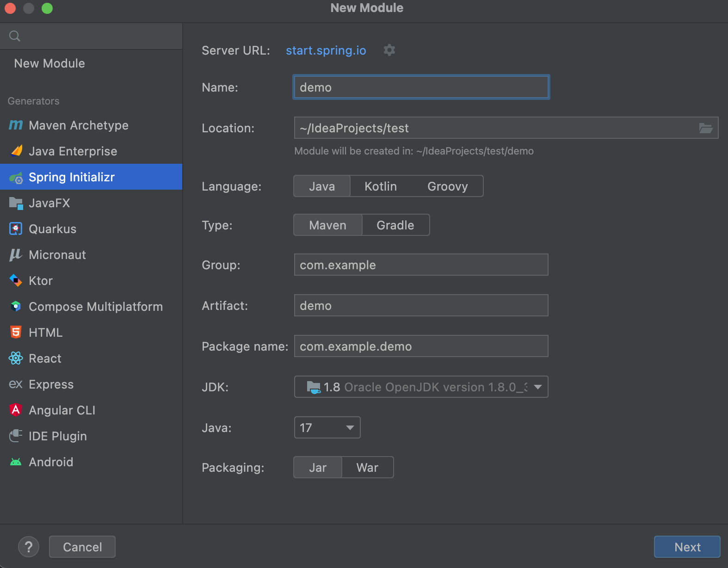Choose Maven as build type
Image resolution: width=728 pixels, height=568 pixels.
328,225
